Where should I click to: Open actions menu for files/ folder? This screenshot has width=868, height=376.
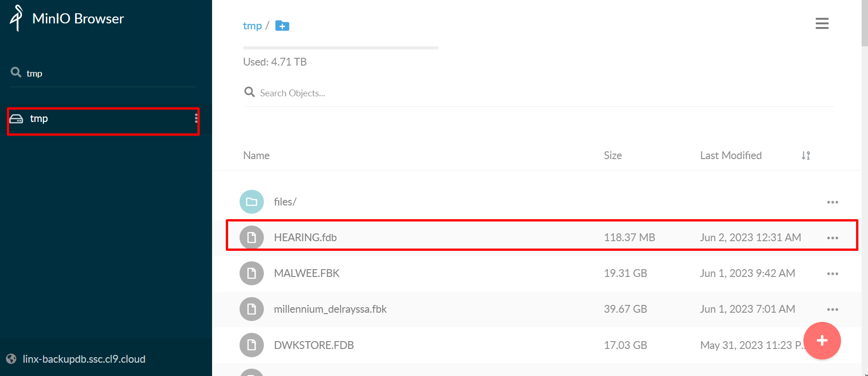tap(832, 202)
